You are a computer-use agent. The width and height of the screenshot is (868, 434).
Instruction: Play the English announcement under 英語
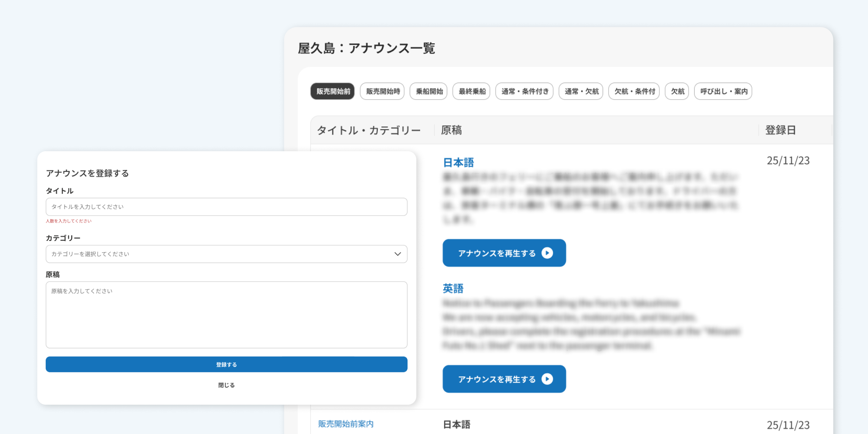(x=504, y=379)
